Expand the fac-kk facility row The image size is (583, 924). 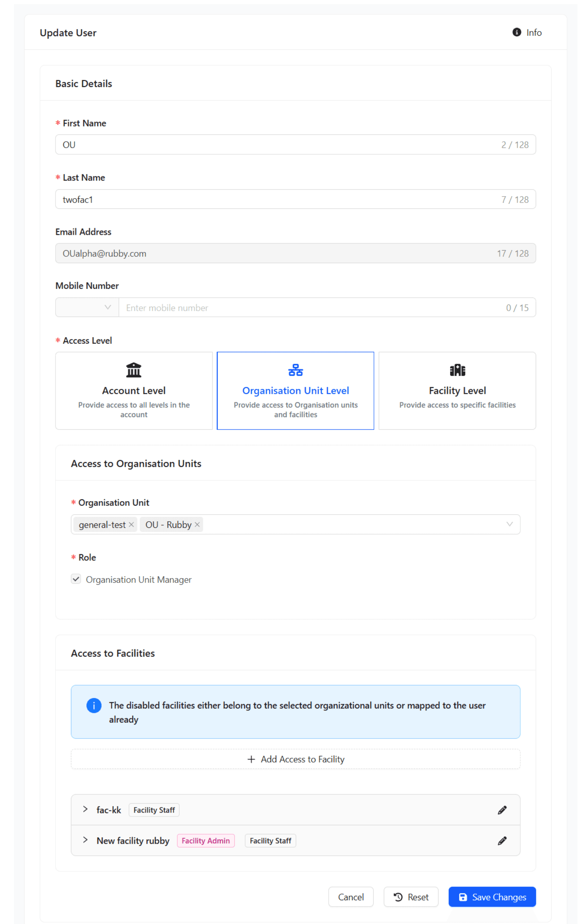[x=85, y=809]
